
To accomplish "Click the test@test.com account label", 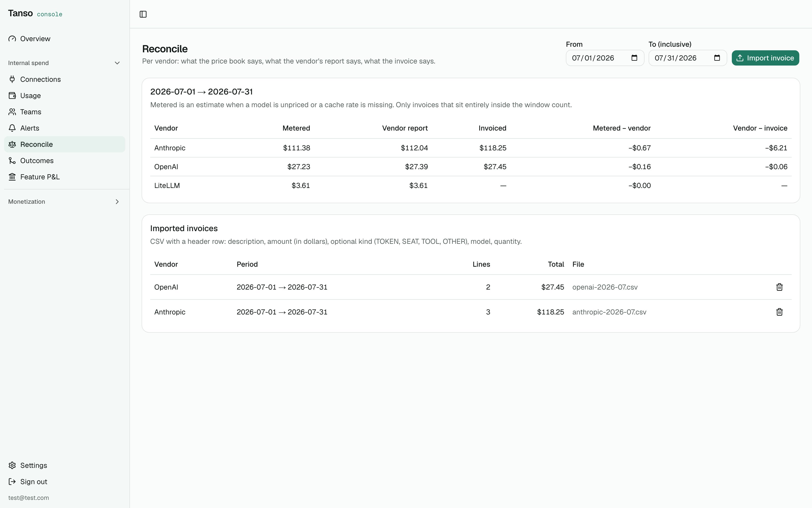I will [28, 498].
